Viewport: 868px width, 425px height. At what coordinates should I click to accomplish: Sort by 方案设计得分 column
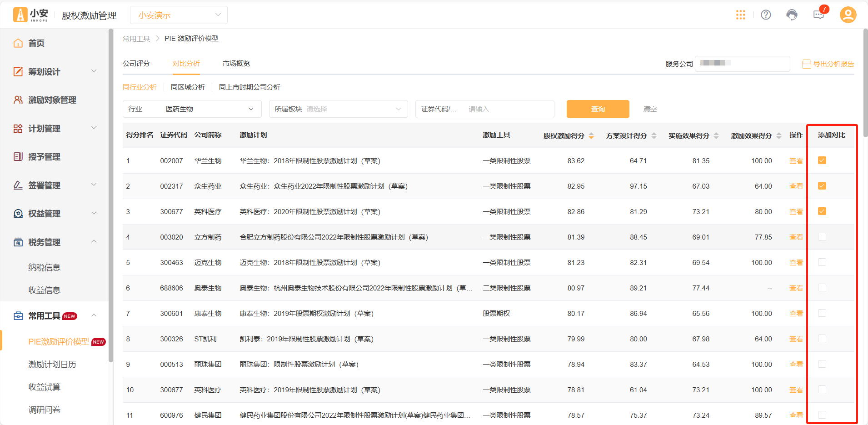[x=654, y=135]
